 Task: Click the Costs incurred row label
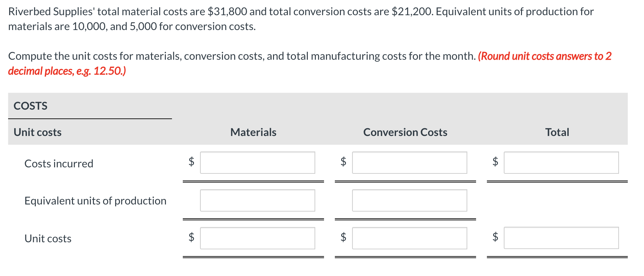point(59,164)
